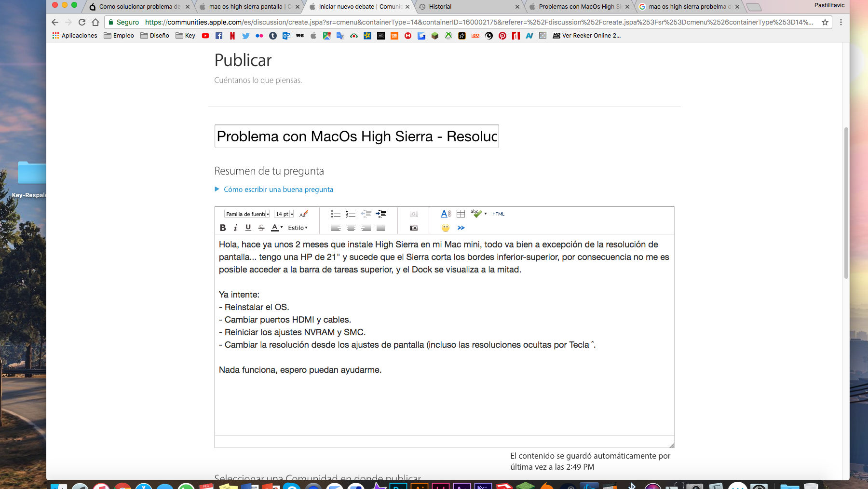Apply bold formatting in the editor
Viewport: 868px width, 489px height.
[223, 228]
